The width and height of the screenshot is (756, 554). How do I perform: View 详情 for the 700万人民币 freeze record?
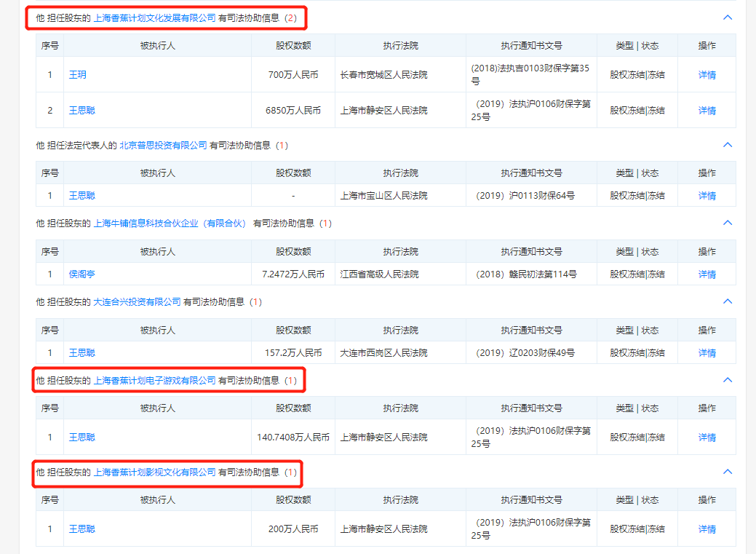point(707,75)
